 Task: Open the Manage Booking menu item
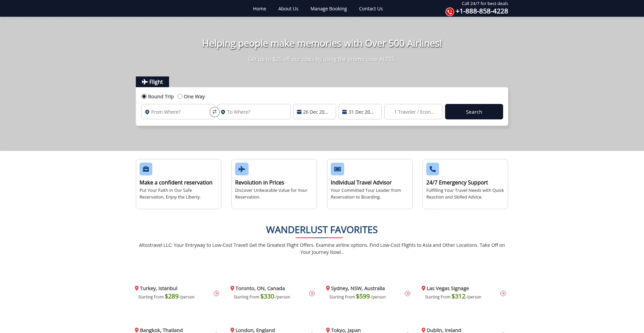click(x=328, y=8)
